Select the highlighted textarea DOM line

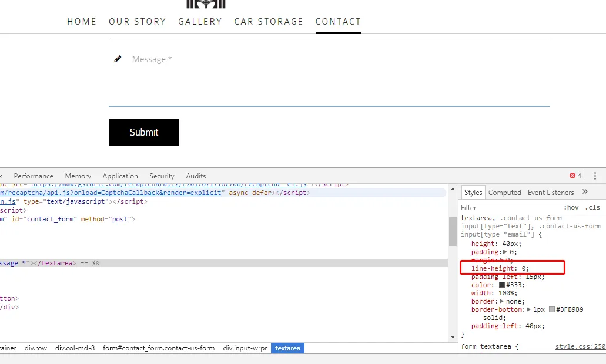click(x=224, y=263)
